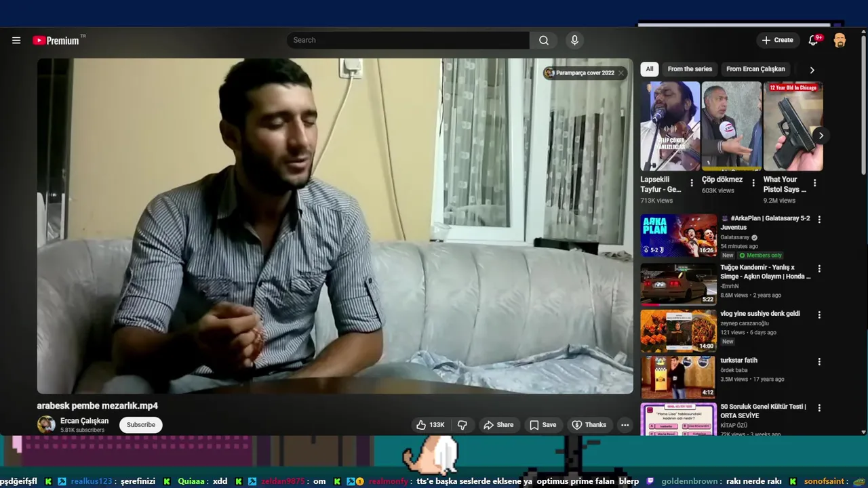The width and height of the screenshot is (868, 488).
Task: Open options for #ArkaPlan Galatasaray video
Action: click(819, 220)
